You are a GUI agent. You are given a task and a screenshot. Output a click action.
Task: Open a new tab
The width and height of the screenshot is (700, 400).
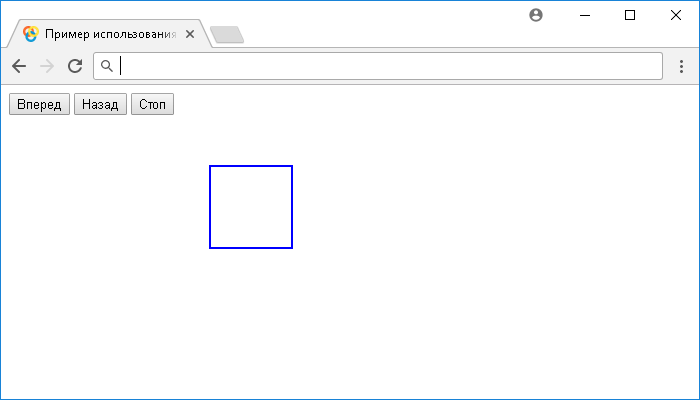coord(227,35)
